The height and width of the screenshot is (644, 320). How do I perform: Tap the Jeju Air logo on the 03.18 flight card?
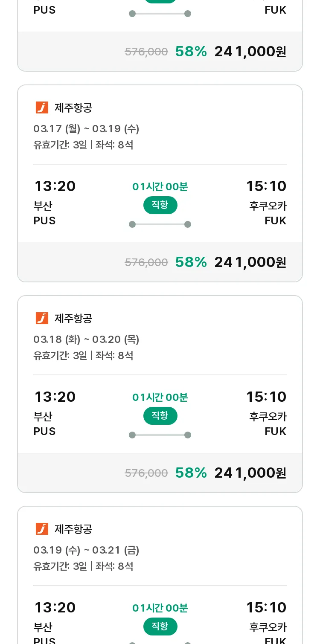click(42, 318)
